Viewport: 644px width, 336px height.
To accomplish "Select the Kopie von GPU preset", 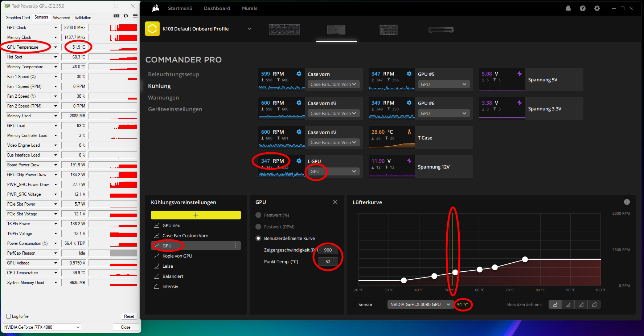I will (196, 256).
